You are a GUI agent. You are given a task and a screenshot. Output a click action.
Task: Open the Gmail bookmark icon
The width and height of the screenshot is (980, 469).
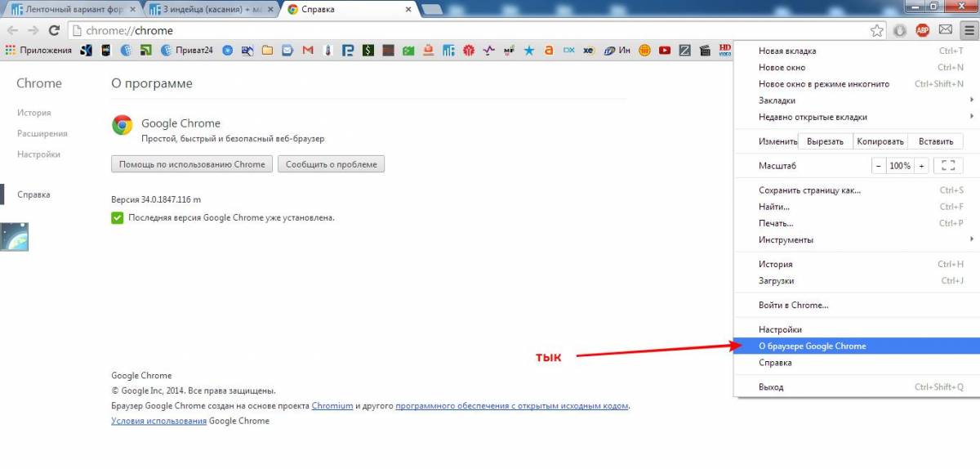(308, 50)
